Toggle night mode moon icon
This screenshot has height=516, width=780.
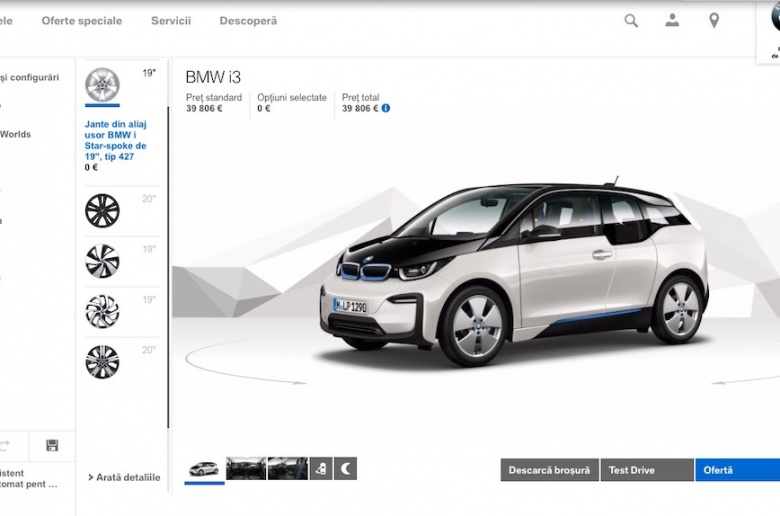click(x=345, y=469)
